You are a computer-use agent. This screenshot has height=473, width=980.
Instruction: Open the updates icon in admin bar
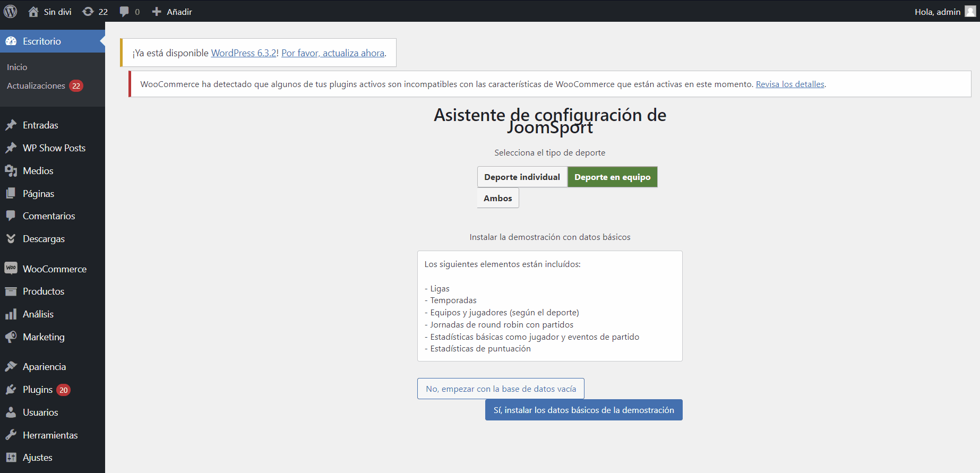[88, 12]
